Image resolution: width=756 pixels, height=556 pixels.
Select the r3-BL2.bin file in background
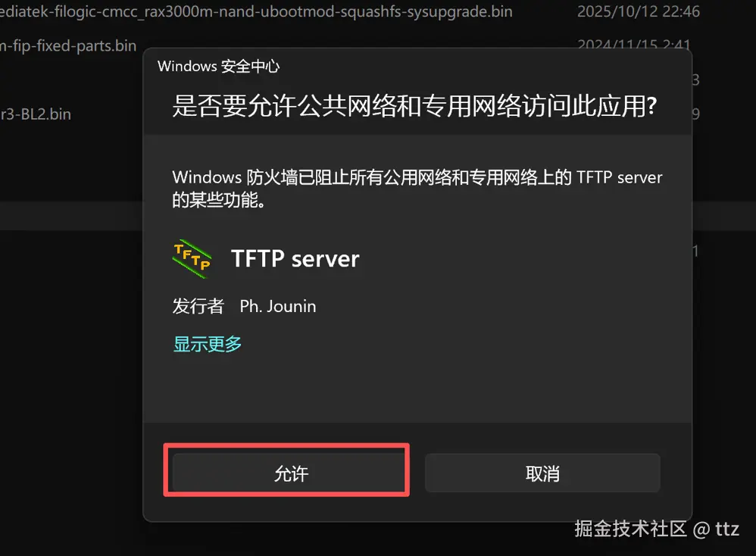pyautogui.click(x=36, y=114)
